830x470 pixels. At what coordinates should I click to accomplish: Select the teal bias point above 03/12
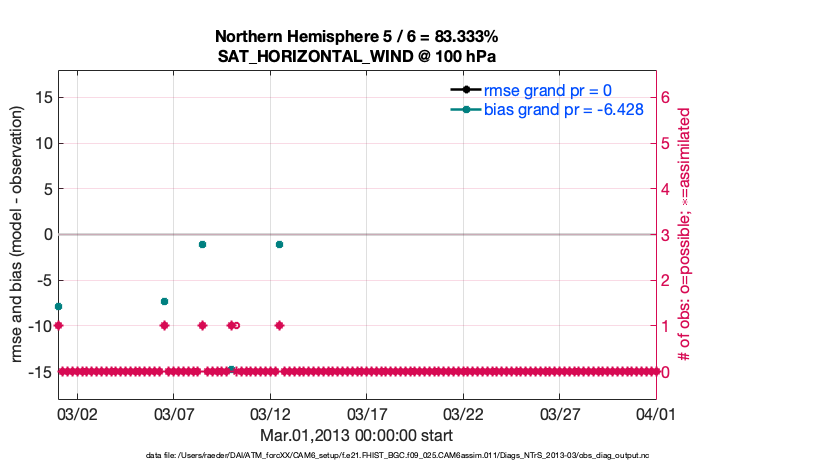(x=280, y=244)
